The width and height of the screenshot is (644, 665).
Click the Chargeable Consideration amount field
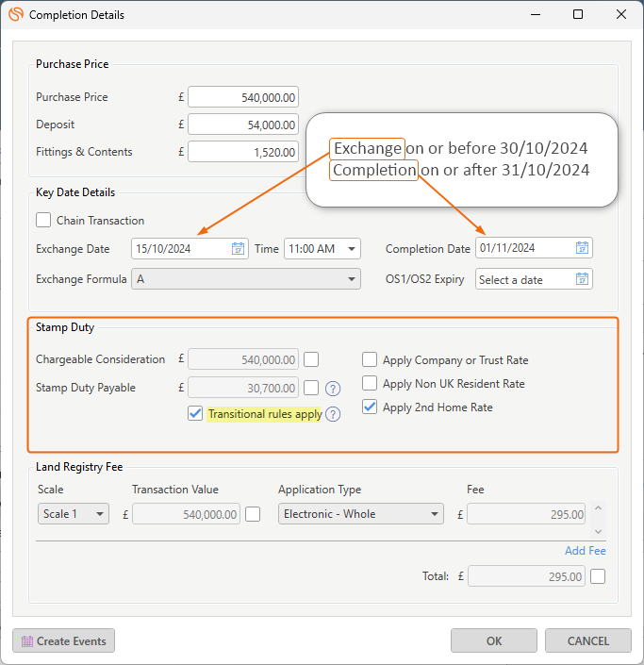click(x=243, y=359)
